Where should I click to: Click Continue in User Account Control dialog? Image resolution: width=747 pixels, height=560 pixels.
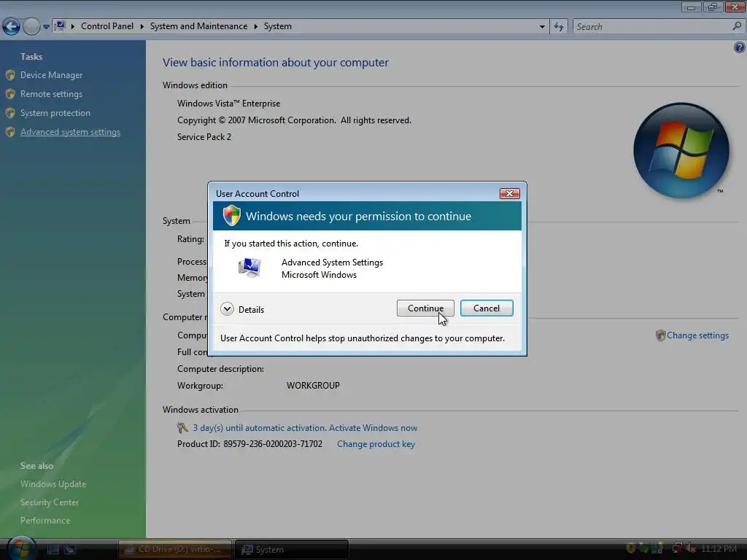[x=425, y=308]
